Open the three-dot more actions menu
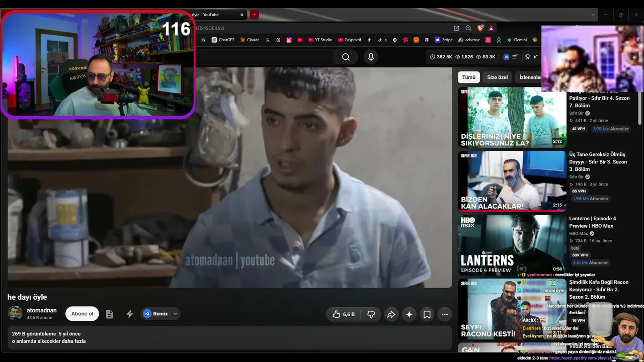 click(445, 314)
